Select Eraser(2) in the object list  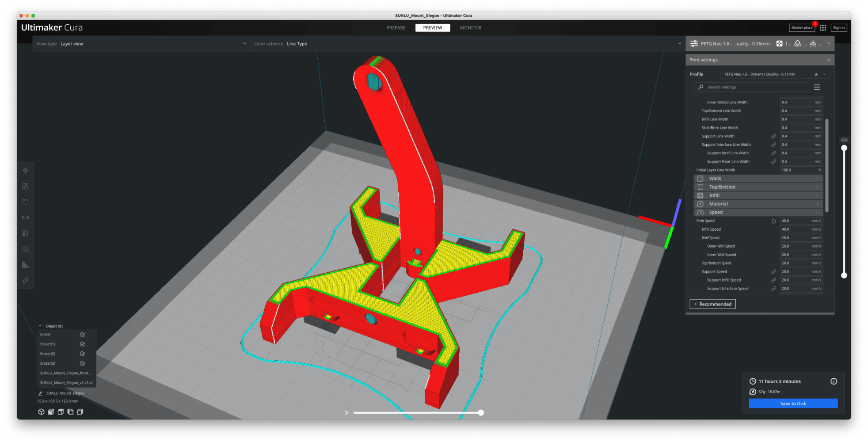67,354
